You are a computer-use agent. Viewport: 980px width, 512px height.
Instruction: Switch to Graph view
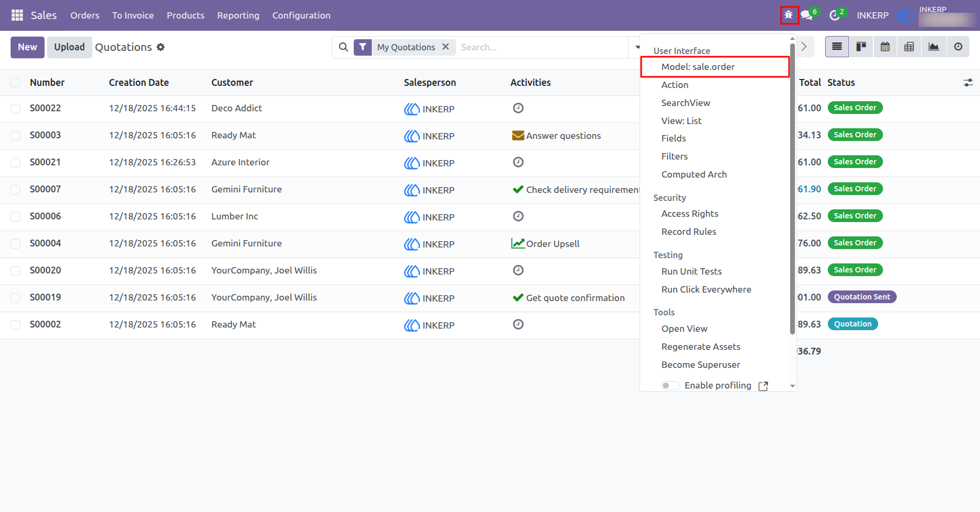pyautogui.click(x=933, y=47)
